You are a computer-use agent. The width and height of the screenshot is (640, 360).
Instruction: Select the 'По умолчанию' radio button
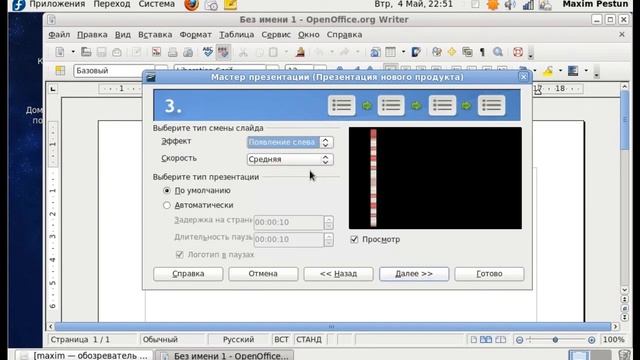click(x=167, y=191)
